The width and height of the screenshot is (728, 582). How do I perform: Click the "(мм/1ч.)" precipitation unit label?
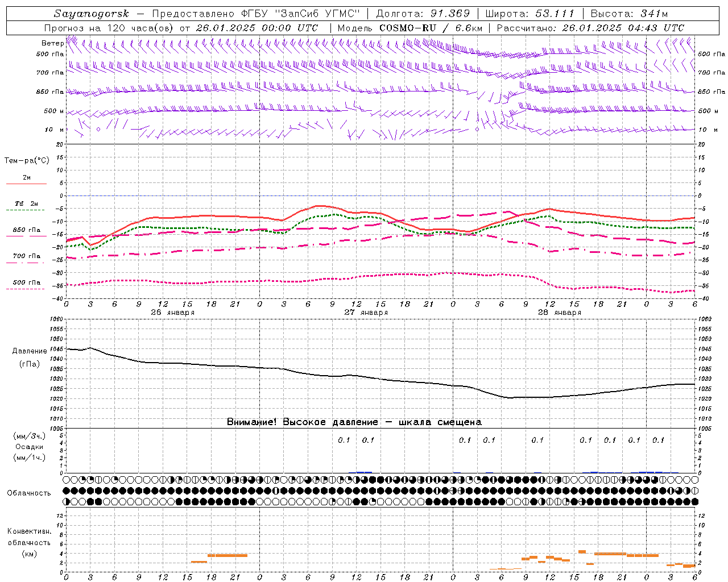point(30,458)
